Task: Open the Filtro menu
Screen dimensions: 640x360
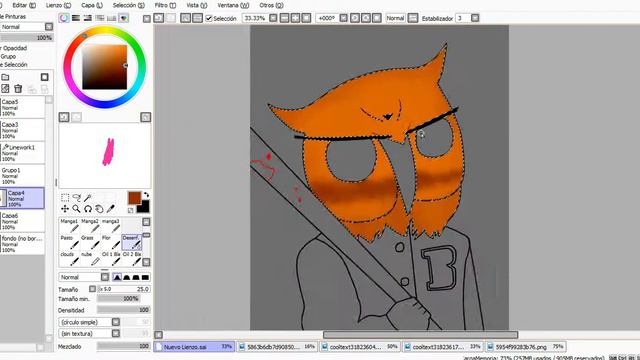Action: coord(165,5)
